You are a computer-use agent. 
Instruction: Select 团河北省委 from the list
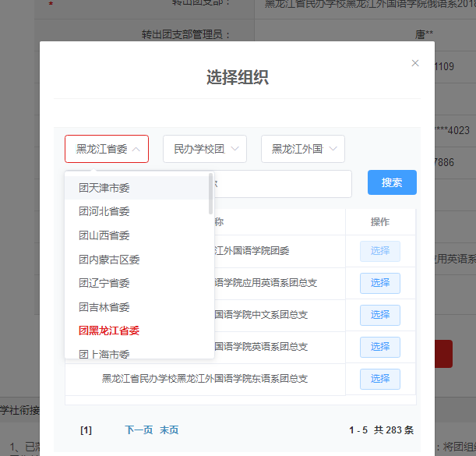tap(136, 211)
